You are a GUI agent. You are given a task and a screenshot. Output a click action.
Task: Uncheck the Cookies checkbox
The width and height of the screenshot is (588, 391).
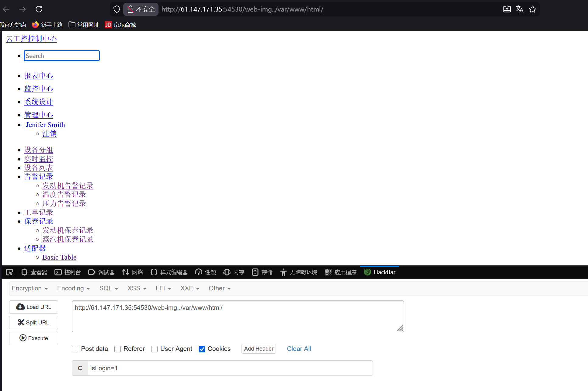coord(202,349)
